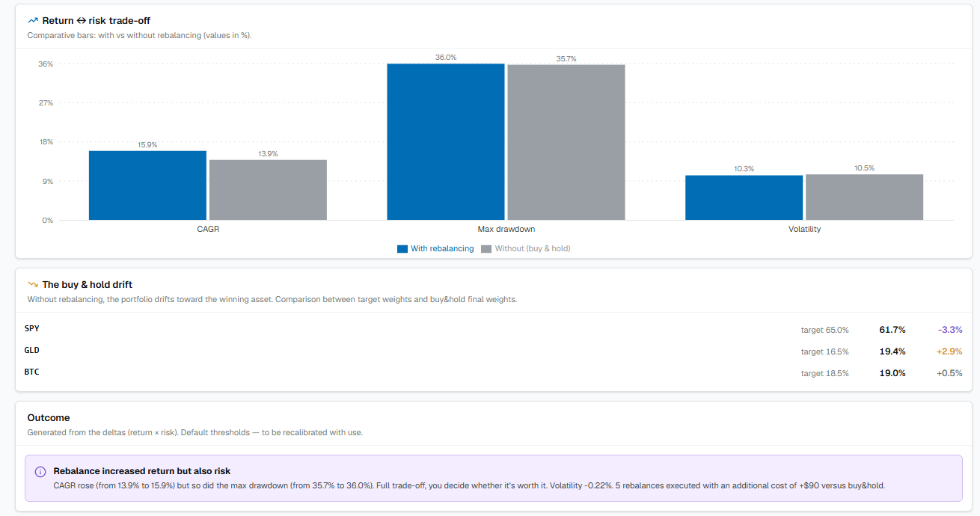Click the GLD drift value +2.9%
The image size is (980, 516).
(x=949, y=351)
